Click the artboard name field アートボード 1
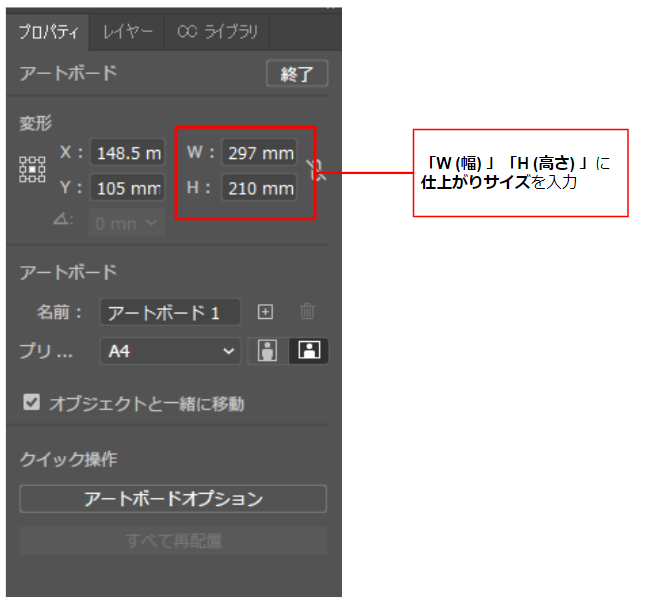The height and width of the screenshot is (611, 645). pos(170,312)
